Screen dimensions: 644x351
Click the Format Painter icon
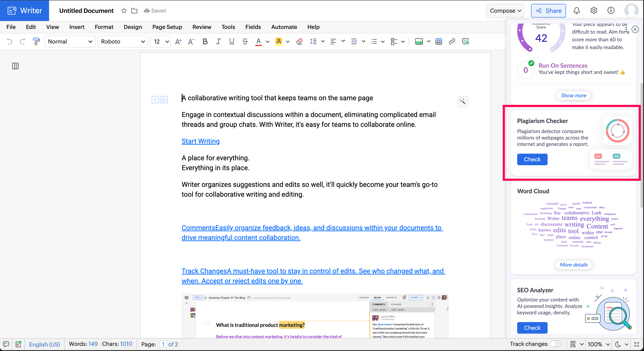(x=36, y=41)
